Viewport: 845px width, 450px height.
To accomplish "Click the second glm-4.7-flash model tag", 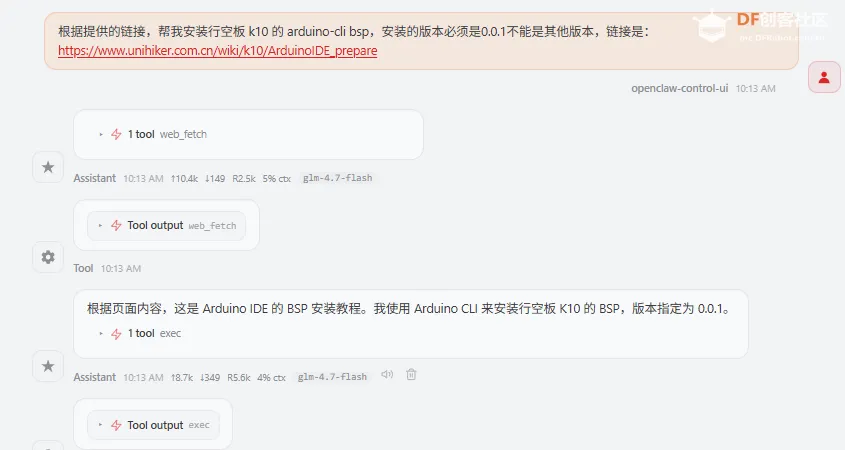I will [332, 377].
